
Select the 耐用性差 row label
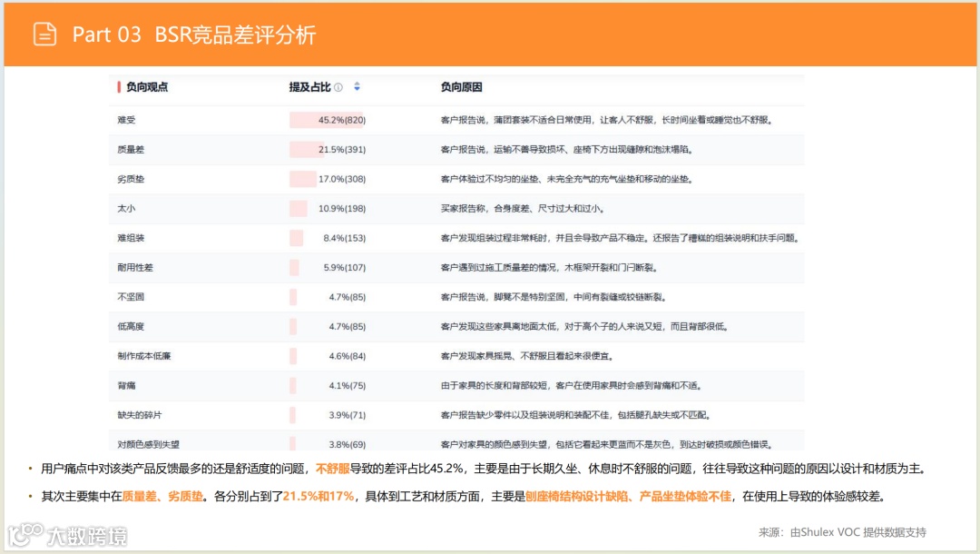135,268
